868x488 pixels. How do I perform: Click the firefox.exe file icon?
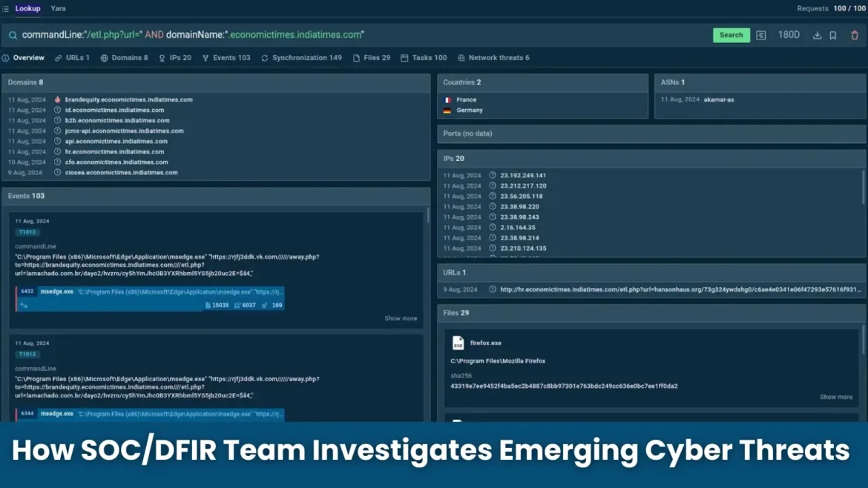[458, 343]
